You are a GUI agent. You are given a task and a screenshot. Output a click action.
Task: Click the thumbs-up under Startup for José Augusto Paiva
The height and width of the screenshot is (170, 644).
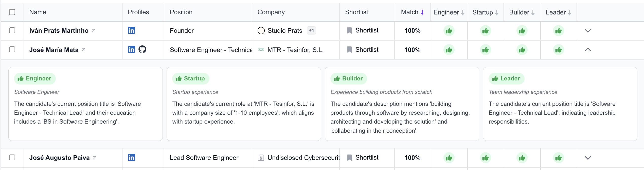(x=485, y=157)
